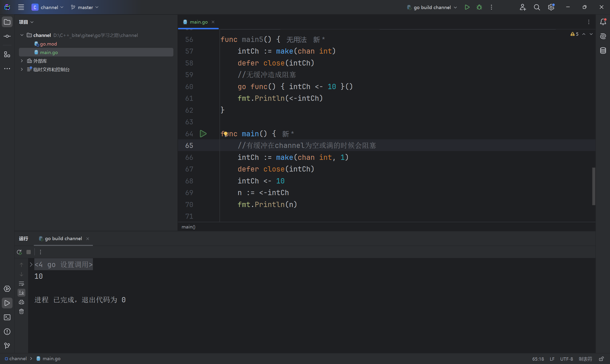Image resolution: width=610 pixels, height=364 pixels.
Task: Open the Terminal tool window
Action: [x=7, y=317]
